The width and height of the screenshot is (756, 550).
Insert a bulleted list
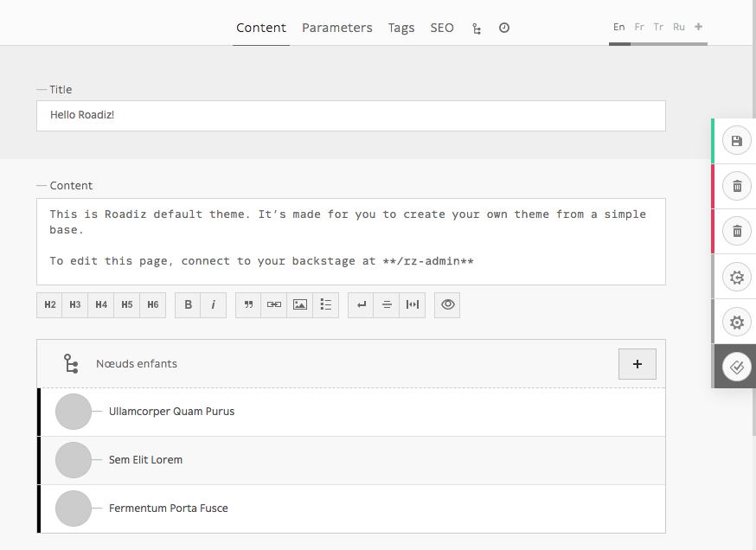point(326,304)
